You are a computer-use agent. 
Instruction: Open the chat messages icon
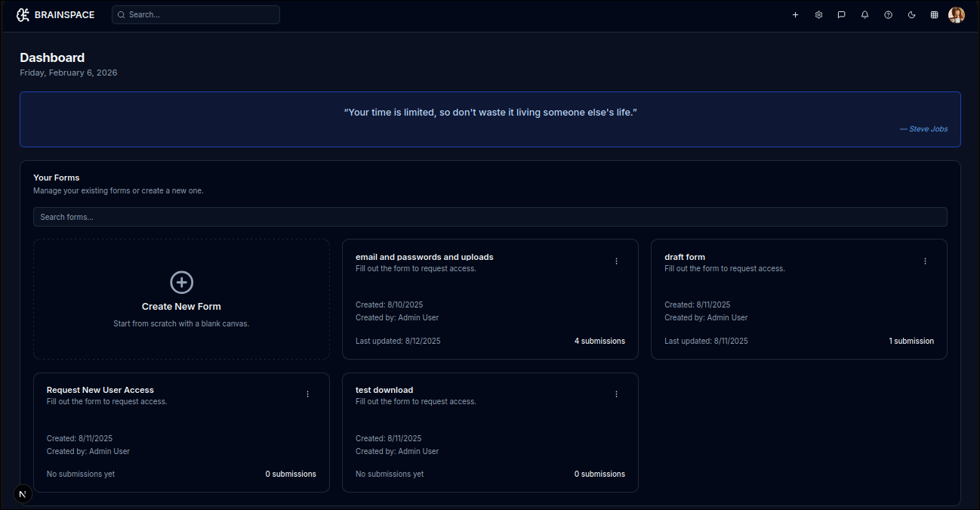841,15
